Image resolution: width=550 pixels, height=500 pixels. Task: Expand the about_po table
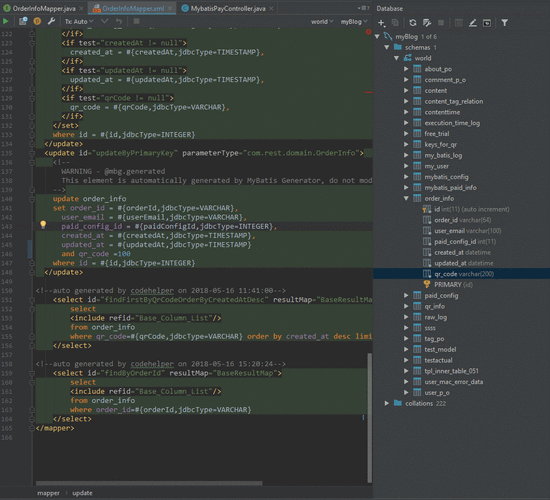coord(406,69)
